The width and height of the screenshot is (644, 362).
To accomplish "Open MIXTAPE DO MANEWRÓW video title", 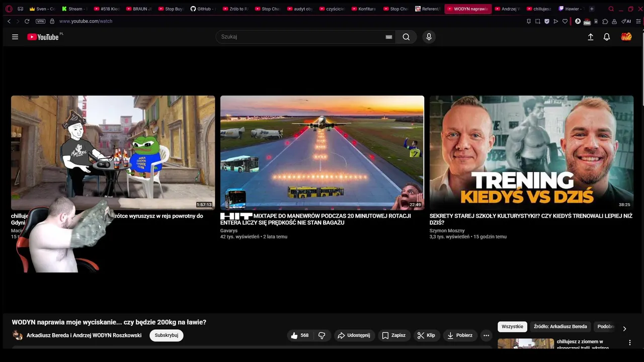I will [315, 219].
